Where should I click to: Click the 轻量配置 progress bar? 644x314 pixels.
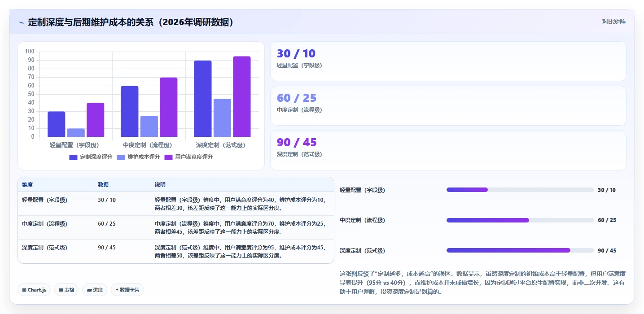520,190
